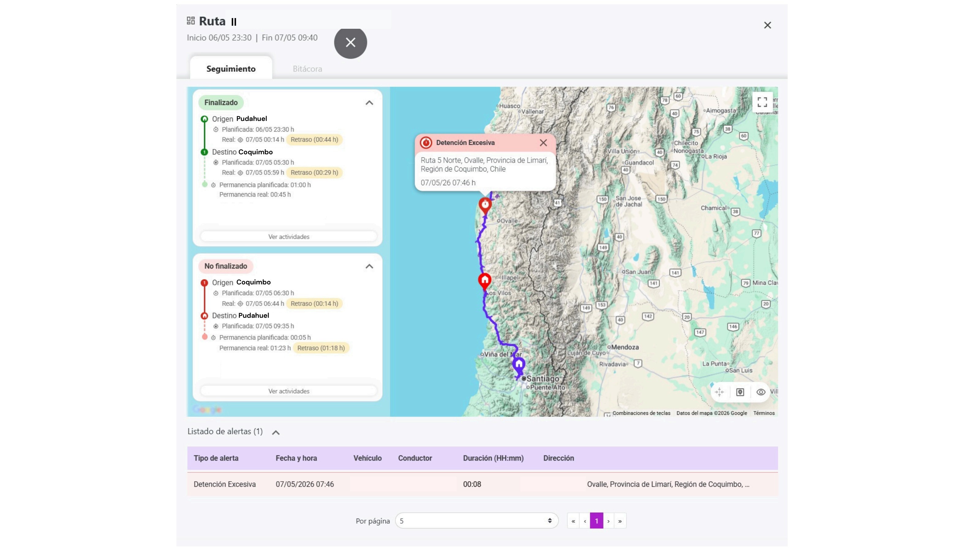This screenshot has width=980, height=551.
Task: Go to the last page of alerts
Action: [620, 521]
